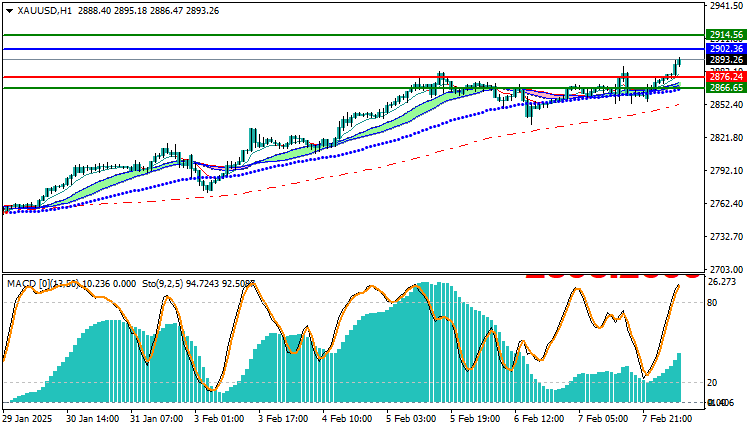Click the open price 2888.40 in chart header
The image size is (750, 430).
click(x=94, y=11)
